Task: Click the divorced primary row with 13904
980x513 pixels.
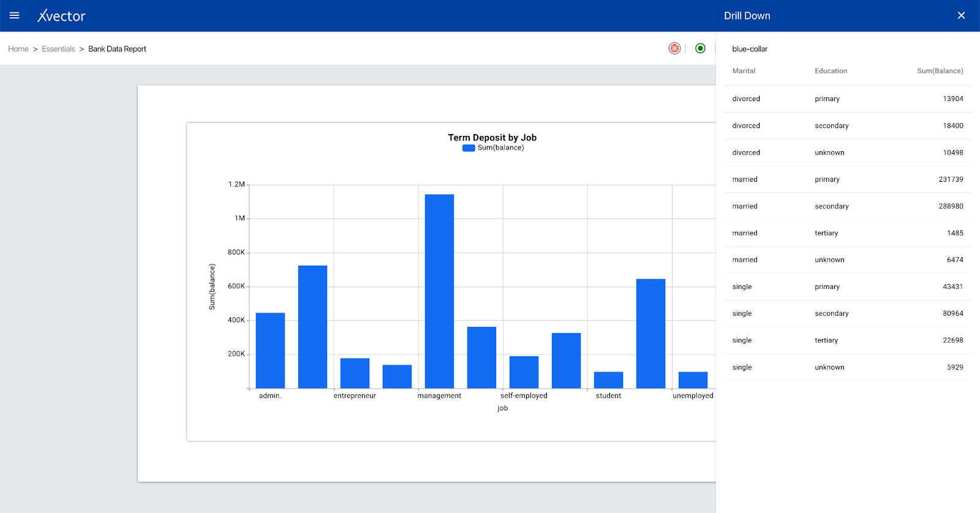Action: coord(847,99)
